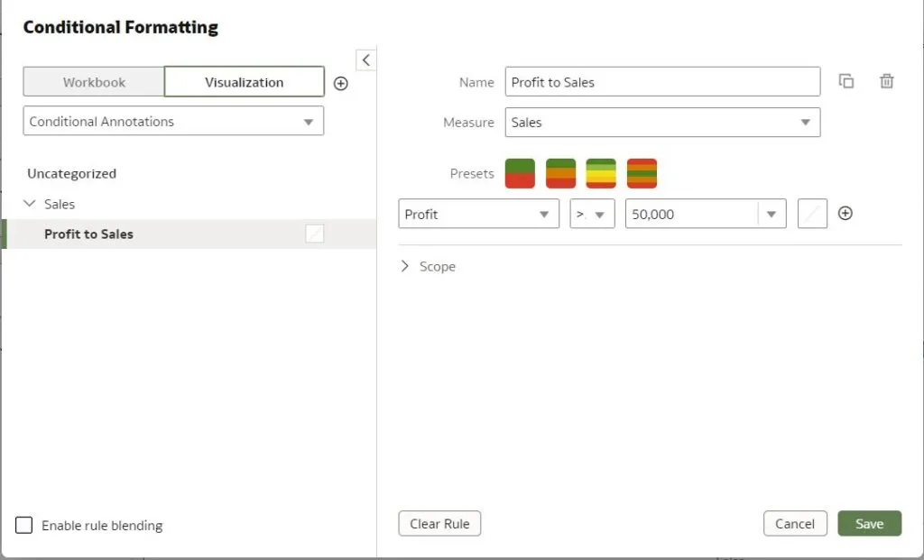
Task: Open the format swatch next to 50,000 value
Action: [x=812, y=214]
